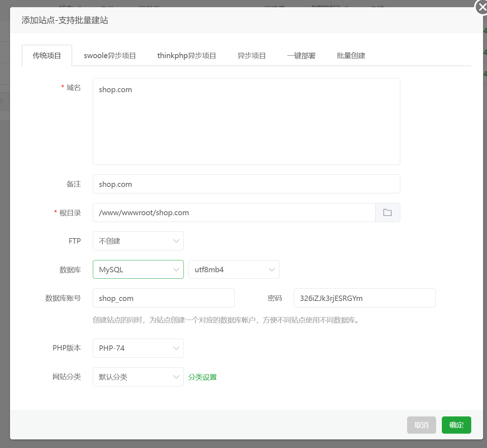
Task: Select the 异步项目 tab
Action: click(x=252, y=56)
